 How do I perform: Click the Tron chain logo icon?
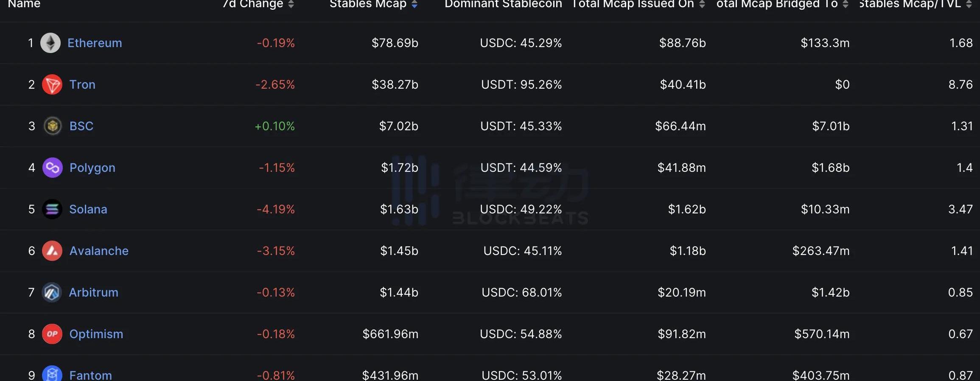coord(52,84)
